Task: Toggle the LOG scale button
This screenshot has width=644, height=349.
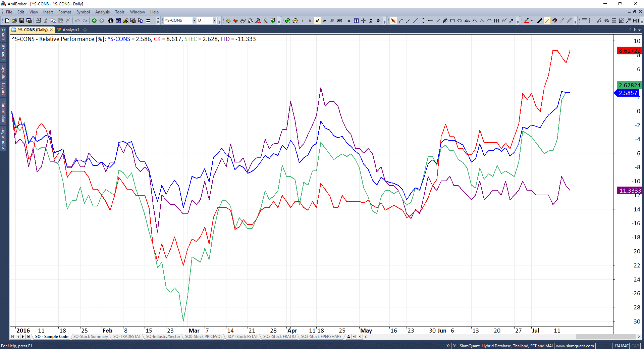Action: tap(339, 21)
